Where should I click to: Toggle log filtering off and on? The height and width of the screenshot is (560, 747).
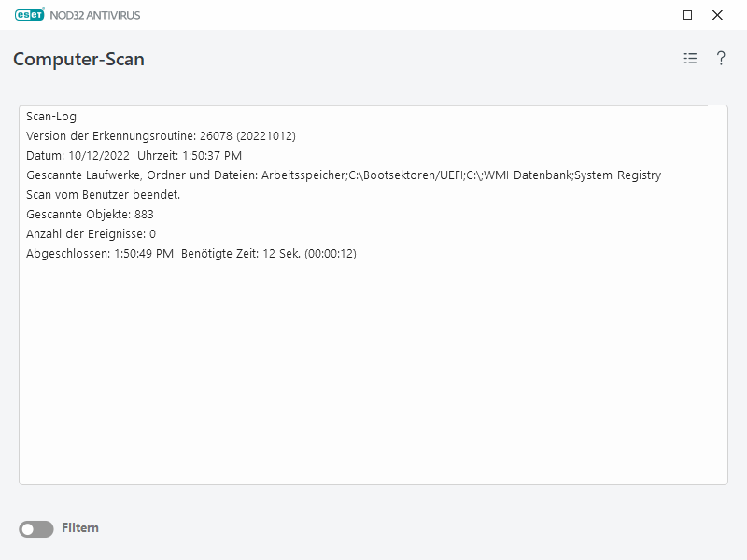[x=35, y=527]
